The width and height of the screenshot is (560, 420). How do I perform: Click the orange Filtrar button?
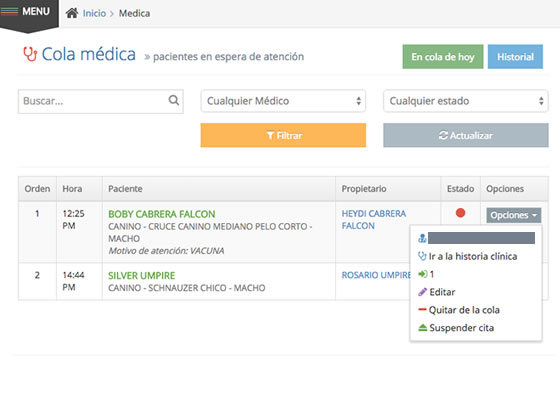(x=283, y=135)
